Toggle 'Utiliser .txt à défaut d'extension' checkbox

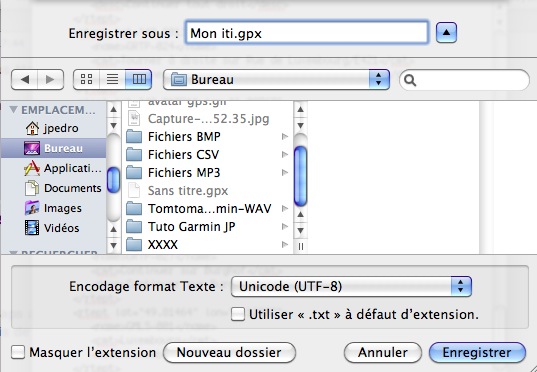point(238,314)
